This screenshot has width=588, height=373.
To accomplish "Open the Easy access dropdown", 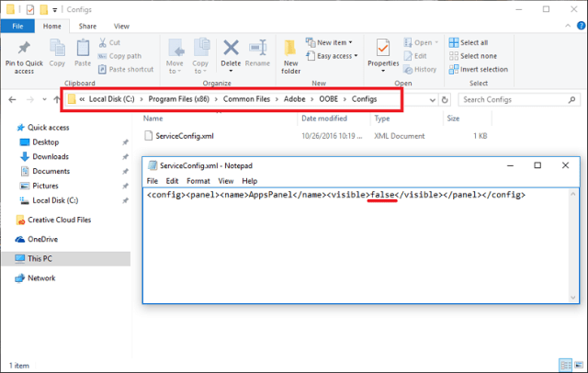I will pos(332,56).
